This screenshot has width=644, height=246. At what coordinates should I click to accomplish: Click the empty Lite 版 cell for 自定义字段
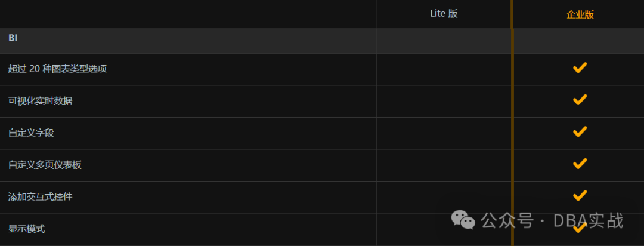pyautogui.click(x=444, y=133)
